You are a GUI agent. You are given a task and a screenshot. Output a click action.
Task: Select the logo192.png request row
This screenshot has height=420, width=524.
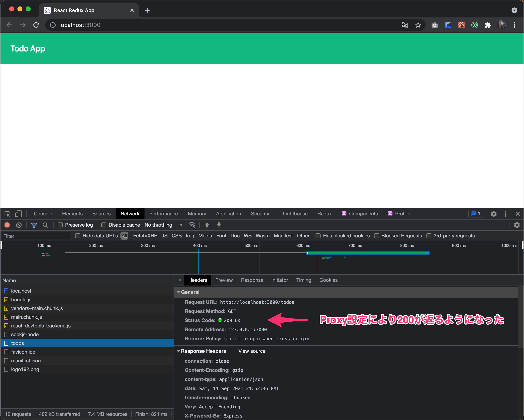(87, 370)
